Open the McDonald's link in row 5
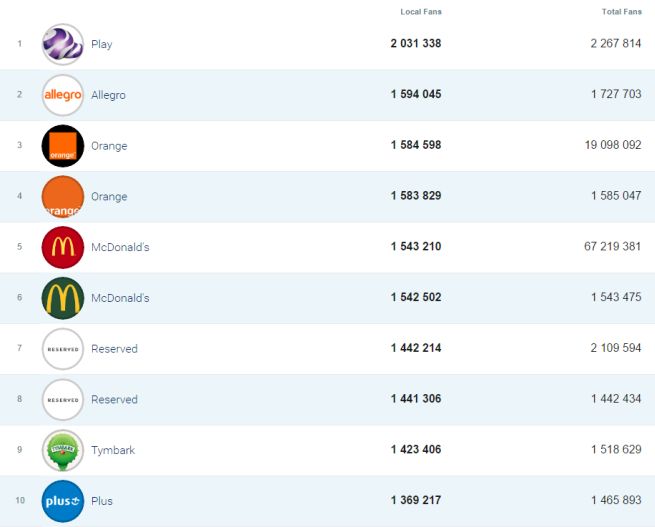 point(119,247)
